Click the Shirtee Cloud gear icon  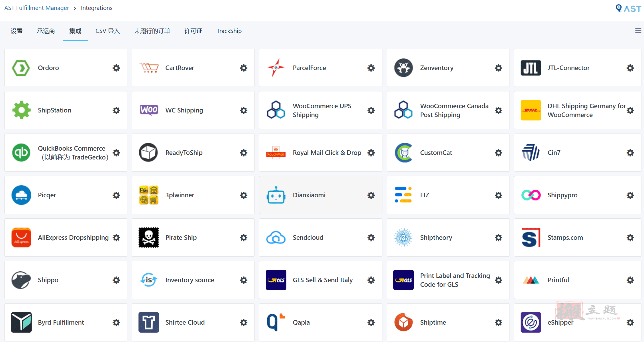(244, 322)
